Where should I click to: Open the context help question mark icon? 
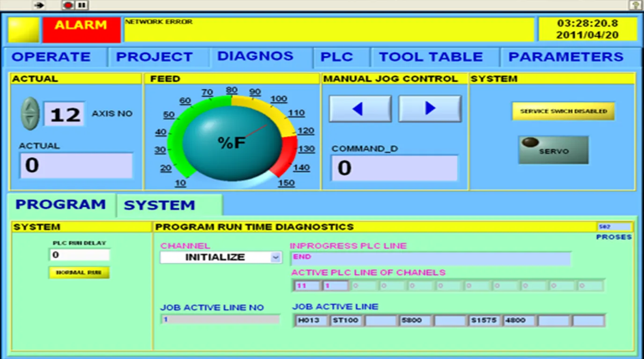[x=635, y=5]
